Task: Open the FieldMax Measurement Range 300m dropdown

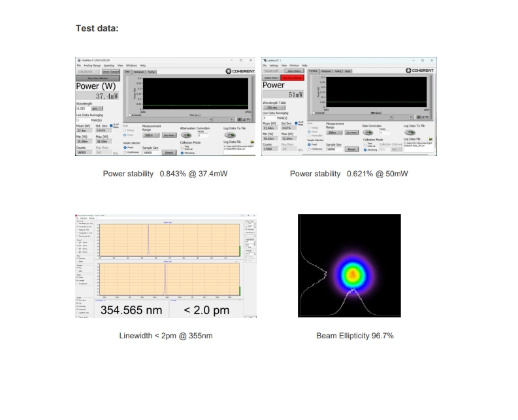Action: pyautogui.click(x=150, y=135)
